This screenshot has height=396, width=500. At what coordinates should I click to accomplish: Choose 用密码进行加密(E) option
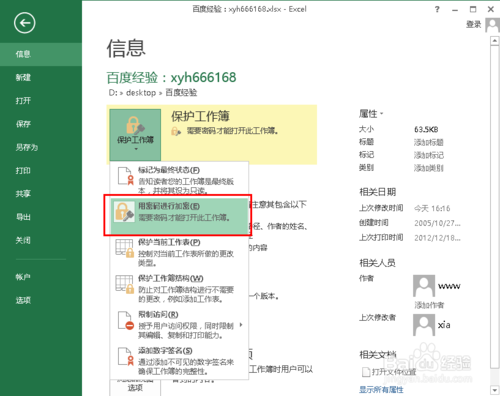pyautogui.click(x=179, y=215)
